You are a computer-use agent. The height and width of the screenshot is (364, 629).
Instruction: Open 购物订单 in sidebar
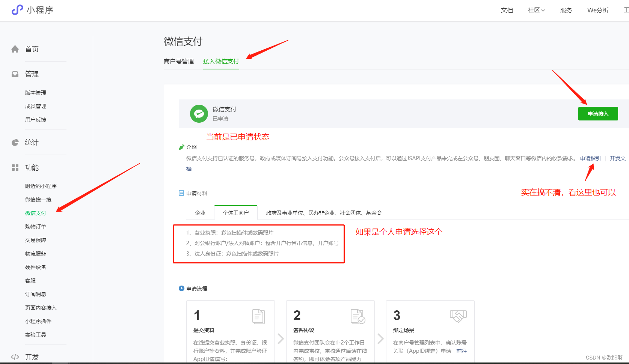coord(36,227)
